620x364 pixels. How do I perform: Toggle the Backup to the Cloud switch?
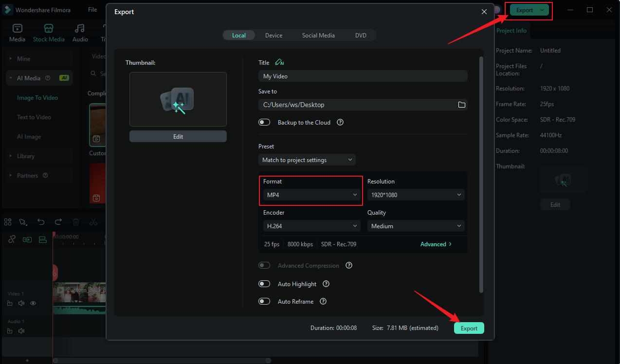(264, 123)
